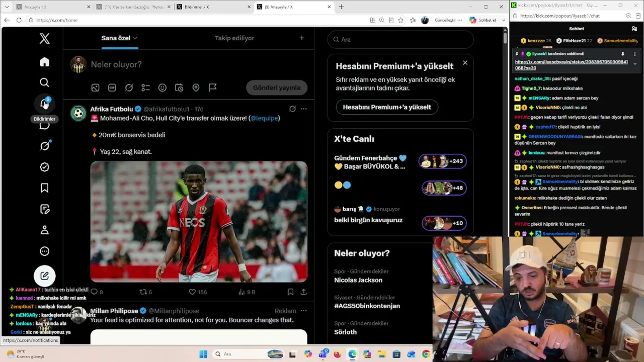The image size is (644, 362).
Task: Bookmark the Afrika Futbolu post
Action: [x=290, y=292]
